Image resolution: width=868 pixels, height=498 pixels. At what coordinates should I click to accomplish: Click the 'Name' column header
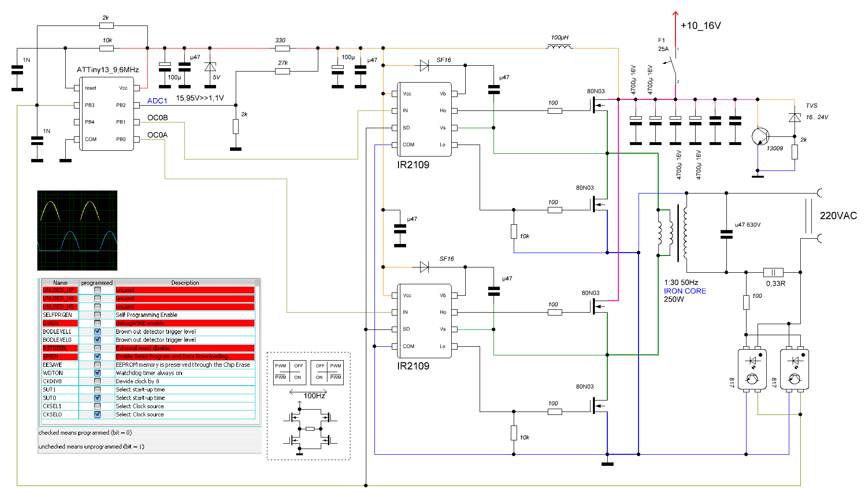(x=60, y=283)
